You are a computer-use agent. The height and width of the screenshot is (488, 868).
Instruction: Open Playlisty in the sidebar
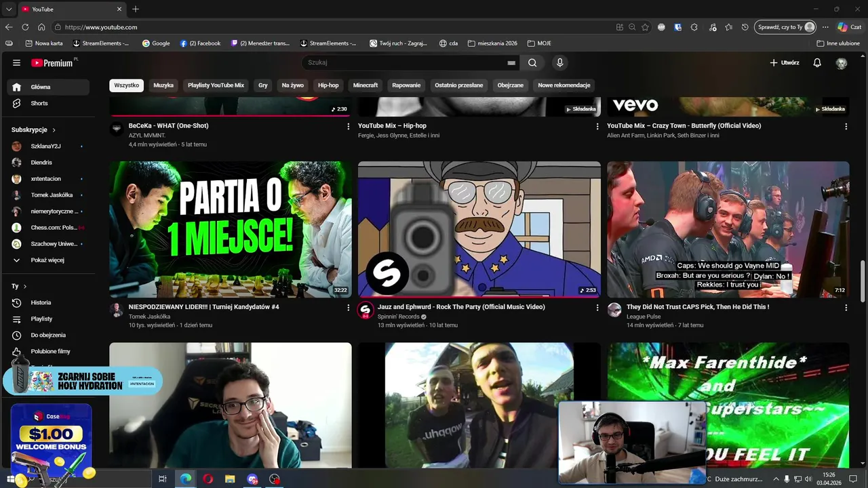pyautogui.click(x=48, y=319)
